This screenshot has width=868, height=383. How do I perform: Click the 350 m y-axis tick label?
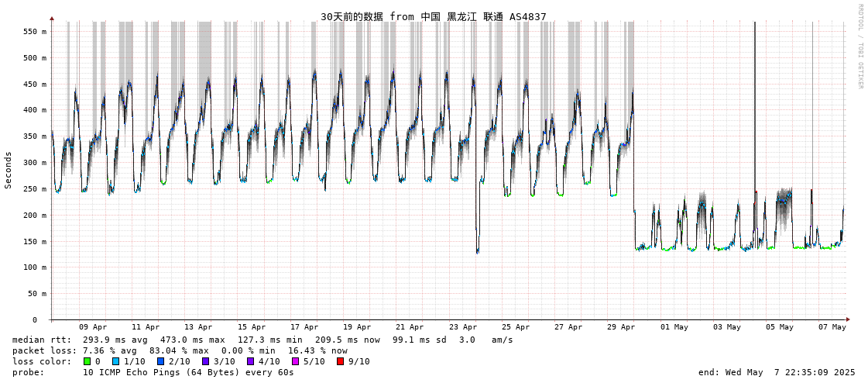35,136
